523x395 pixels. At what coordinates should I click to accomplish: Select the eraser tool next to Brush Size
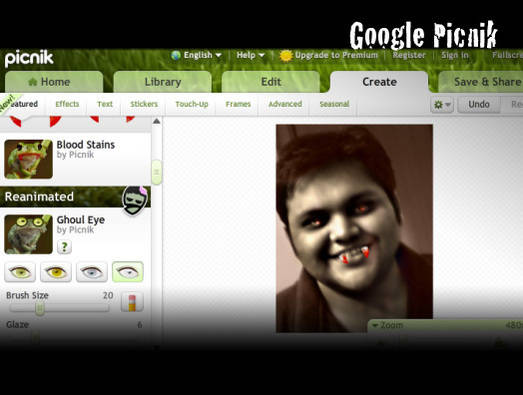pyautogui.click(x=132, y=302)
